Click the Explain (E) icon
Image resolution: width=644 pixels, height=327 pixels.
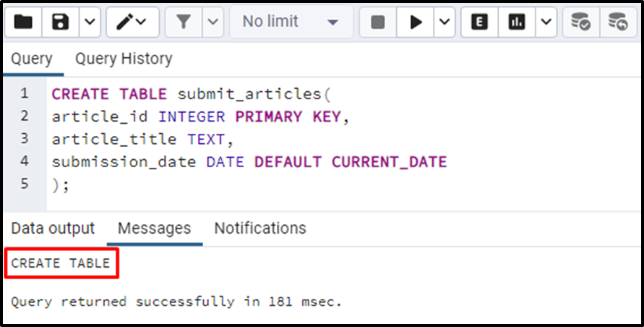479,22
